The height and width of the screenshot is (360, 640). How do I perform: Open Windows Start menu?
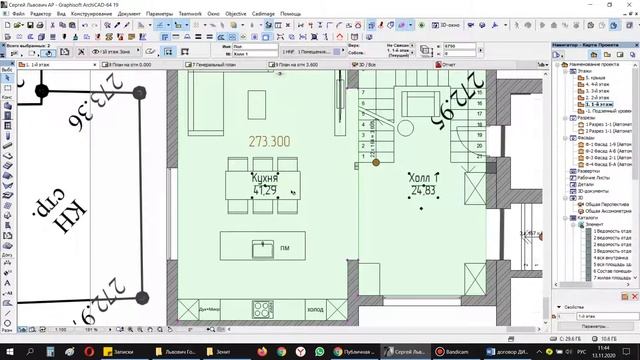pos(10,351)
